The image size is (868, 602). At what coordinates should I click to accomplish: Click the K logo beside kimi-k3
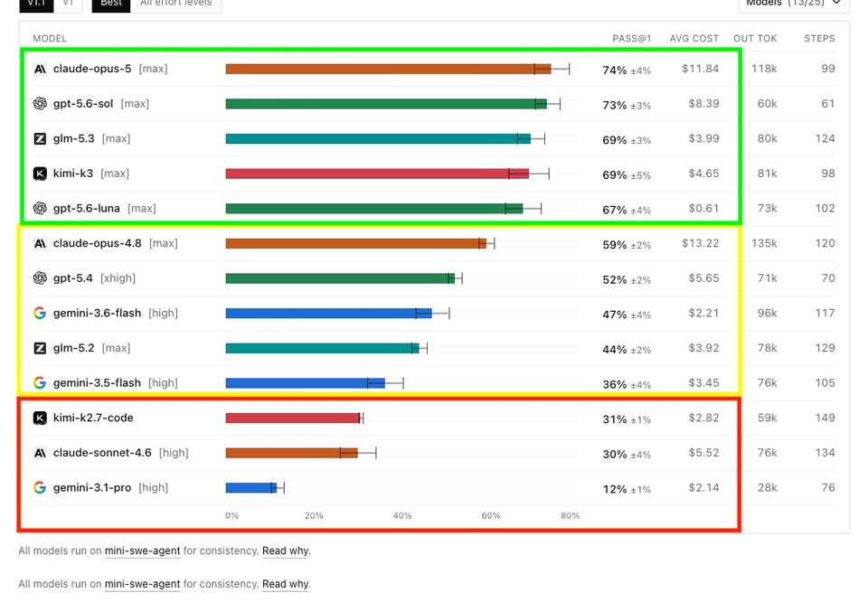(40, 174)
